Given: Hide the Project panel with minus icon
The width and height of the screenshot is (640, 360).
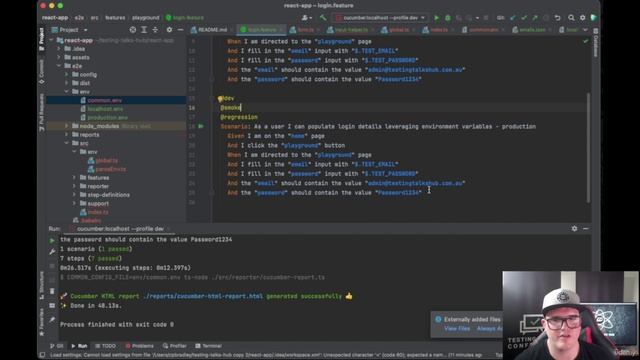Looking at the screenshot, I should click(180, 30).
